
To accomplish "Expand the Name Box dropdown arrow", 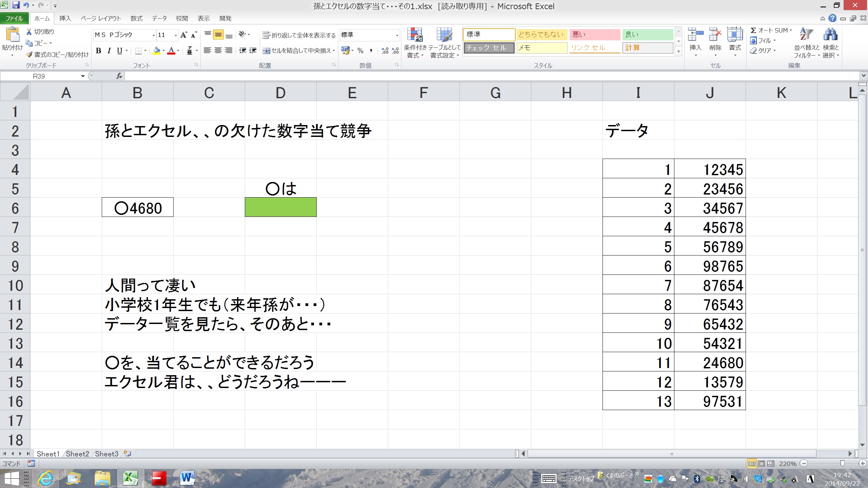I will (x=82, y=76).
